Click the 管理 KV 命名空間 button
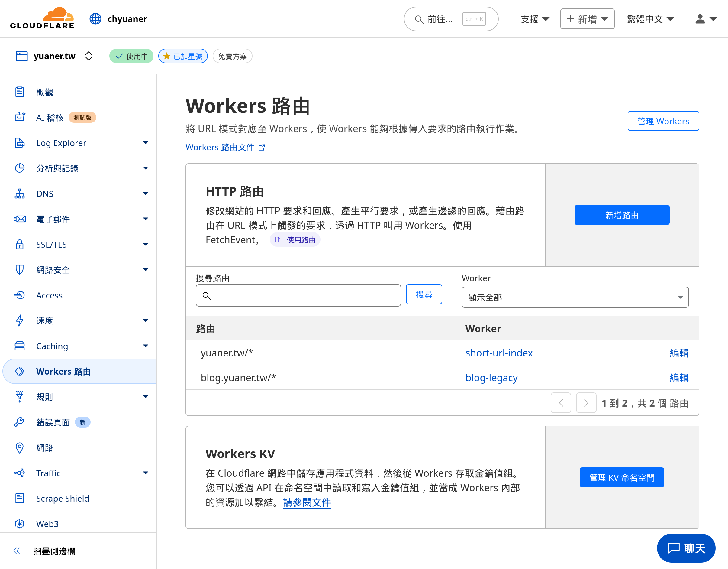This screenshot has width=728, height=569. point(622,478)
